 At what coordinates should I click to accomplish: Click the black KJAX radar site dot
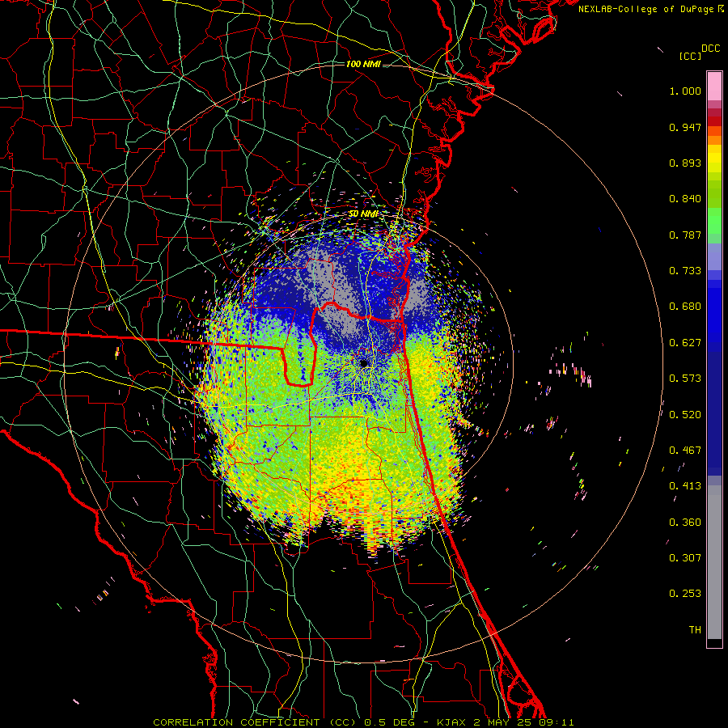tap(363, 363)
